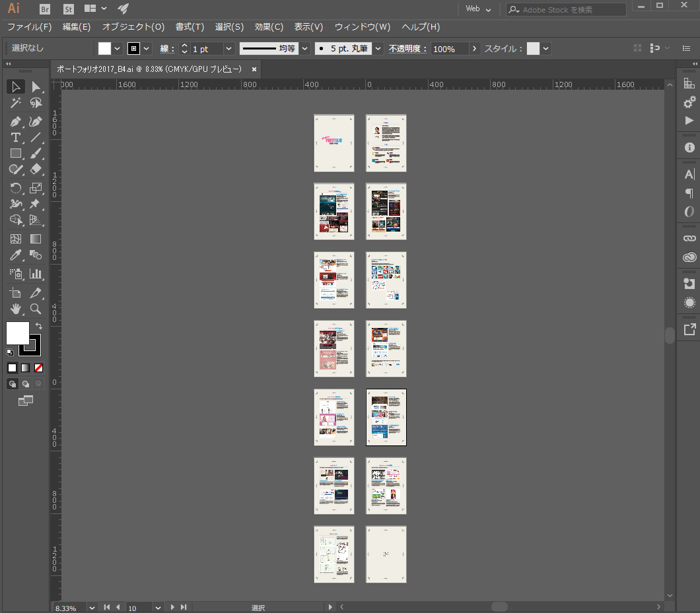
Task: Swap fill and stroke colors
Action: pyautogui.click(x=39, y=326)
